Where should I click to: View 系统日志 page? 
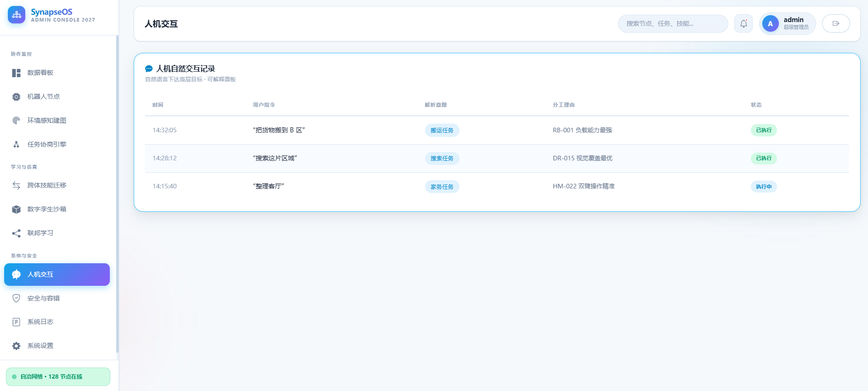pyautogui.click(x=57, y=322)
